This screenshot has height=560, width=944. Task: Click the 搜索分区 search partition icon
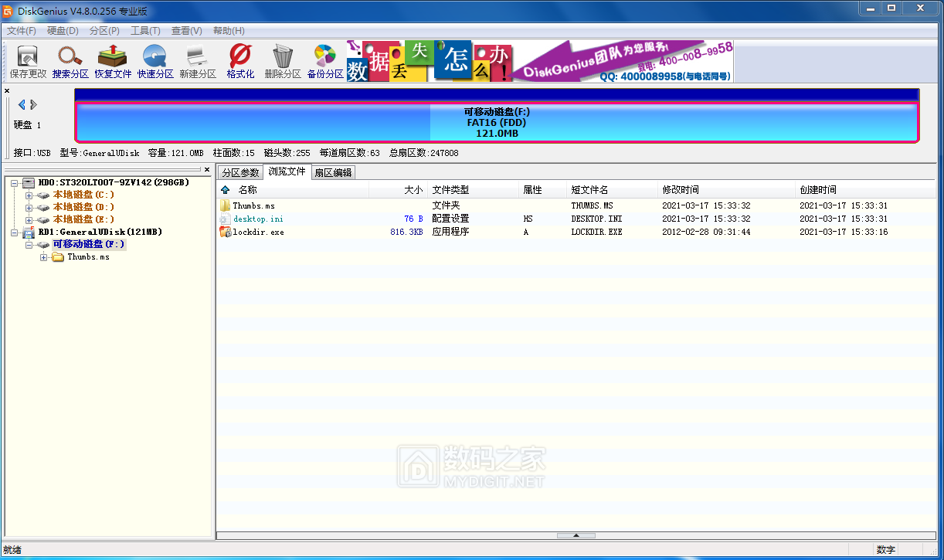(70, 62)
